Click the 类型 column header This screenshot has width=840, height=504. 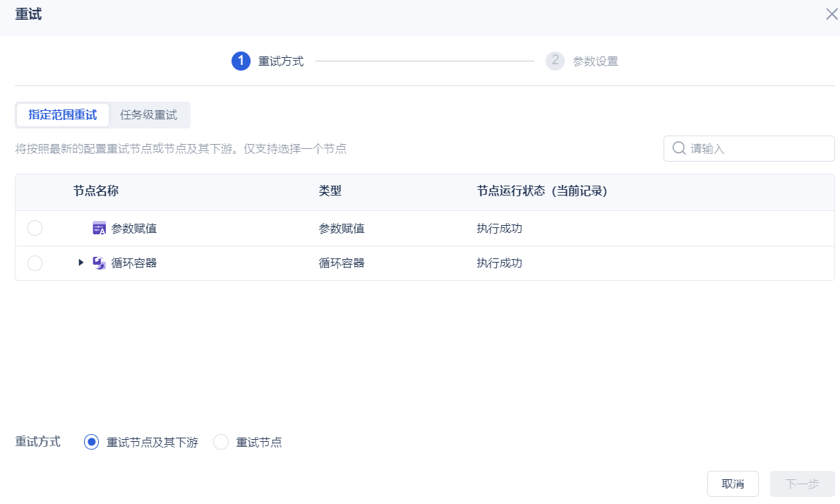click(x=330, y=191)
